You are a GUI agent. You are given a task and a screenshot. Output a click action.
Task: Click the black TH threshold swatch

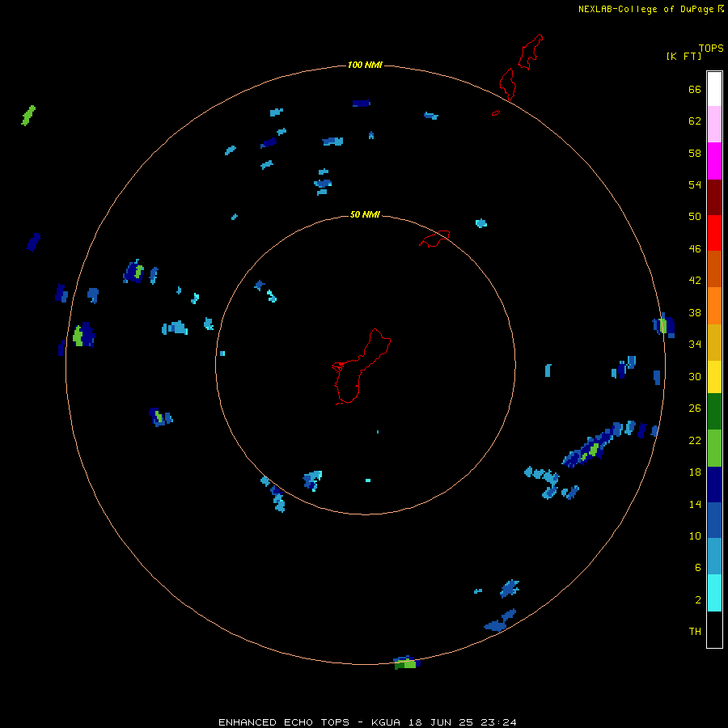(714, 629)
